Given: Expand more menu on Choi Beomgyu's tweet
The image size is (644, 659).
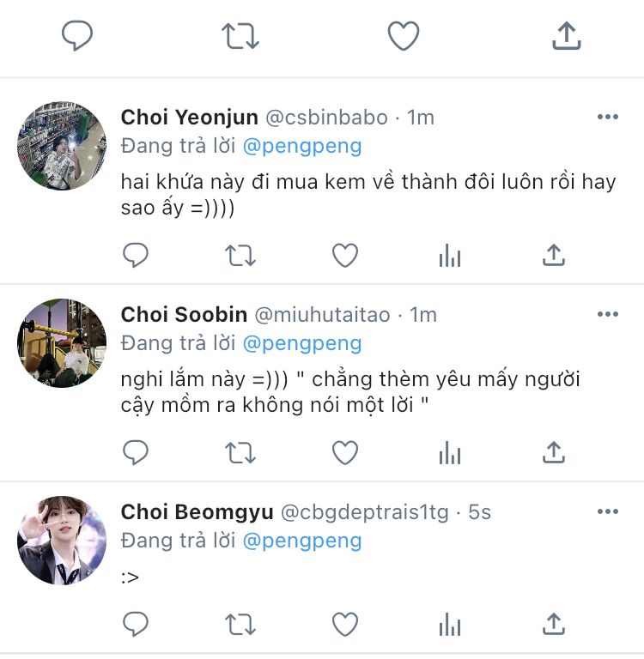Looking at the screenshot, I should click(x=607, y=512).
